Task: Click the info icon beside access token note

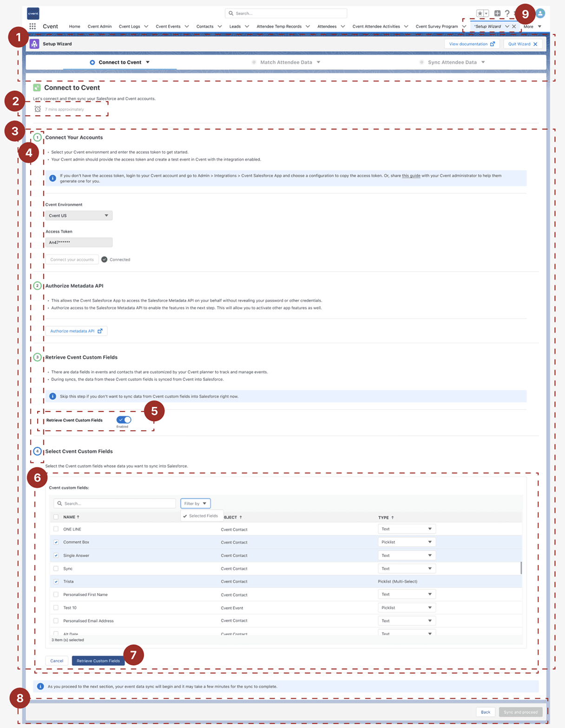Action: (x=53, y=178)
